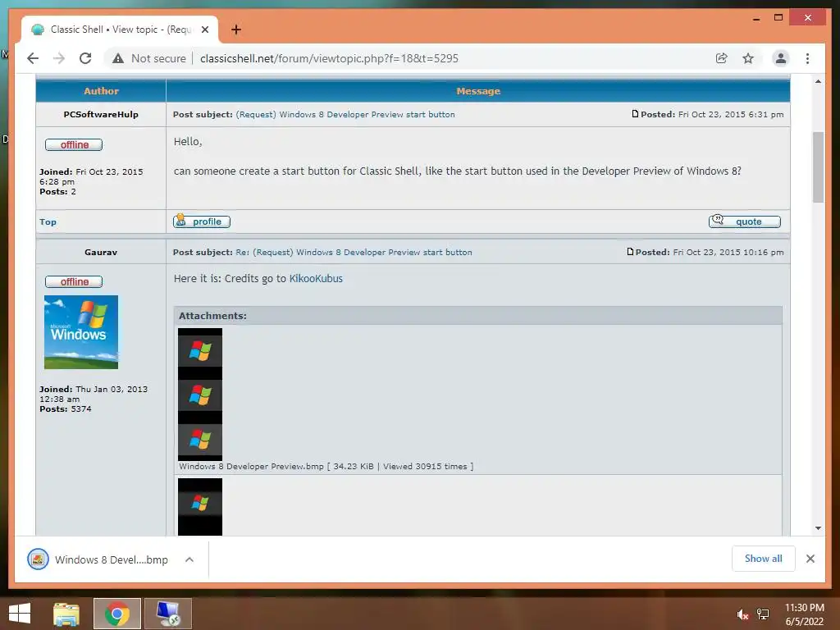Click the muted volume tray icon

point(742,614)
